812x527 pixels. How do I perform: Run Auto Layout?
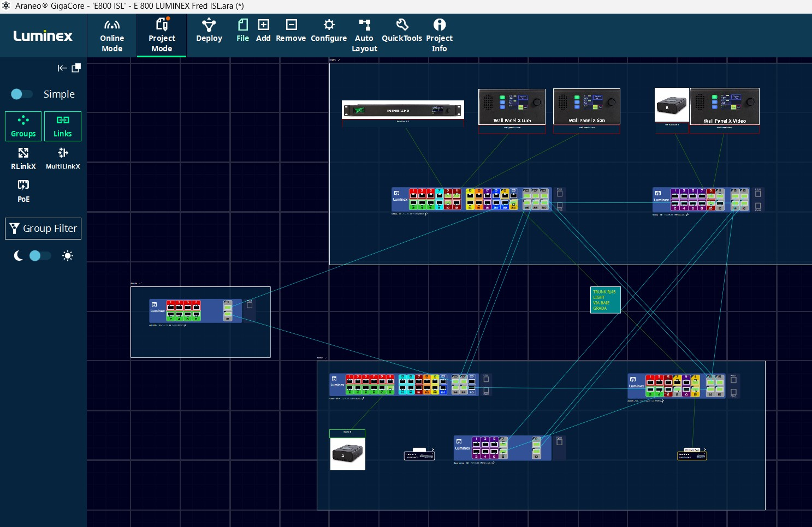click(364, 35)
